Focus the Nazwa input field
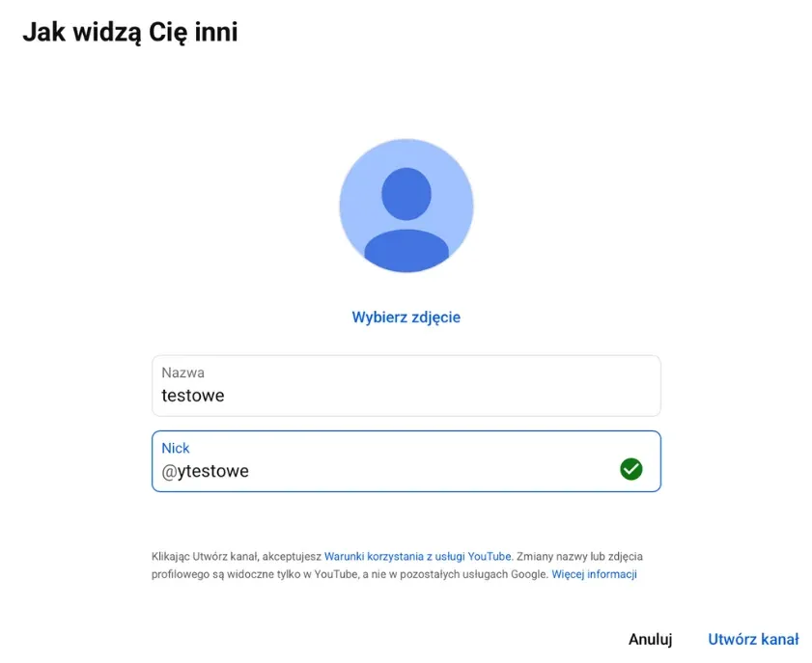This screenshot has height=663, width=812. point(406,386)
